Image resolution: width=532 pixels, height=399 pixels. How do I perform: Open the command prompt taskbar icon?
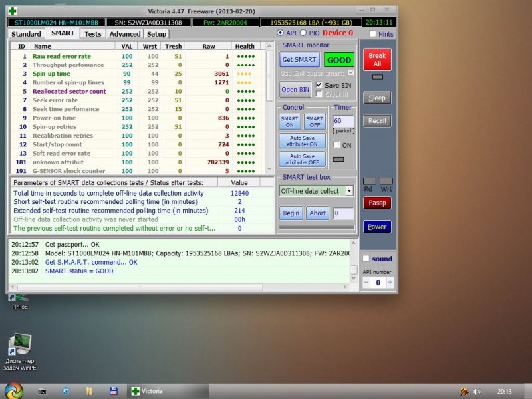click(x=41, y=391)
